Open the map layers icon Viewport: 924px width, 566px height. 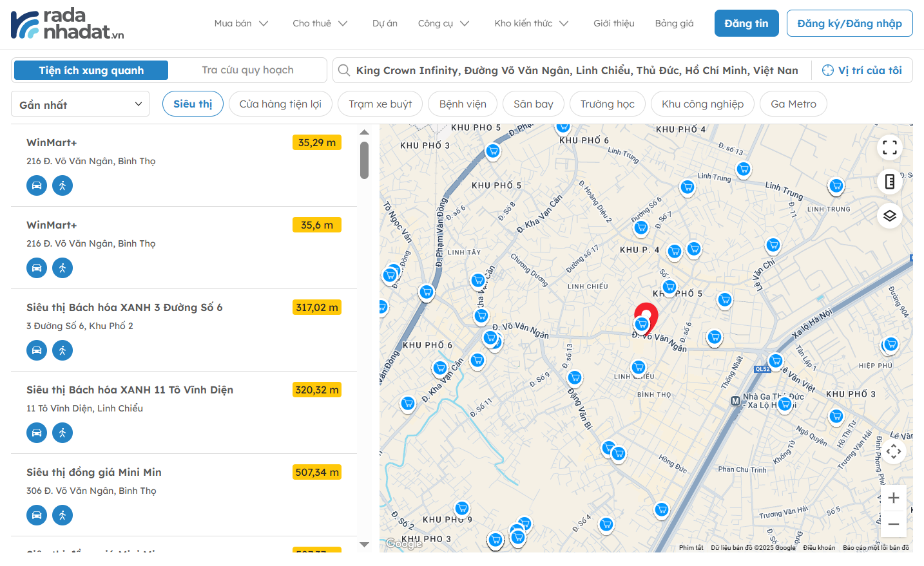coord(890,215)
